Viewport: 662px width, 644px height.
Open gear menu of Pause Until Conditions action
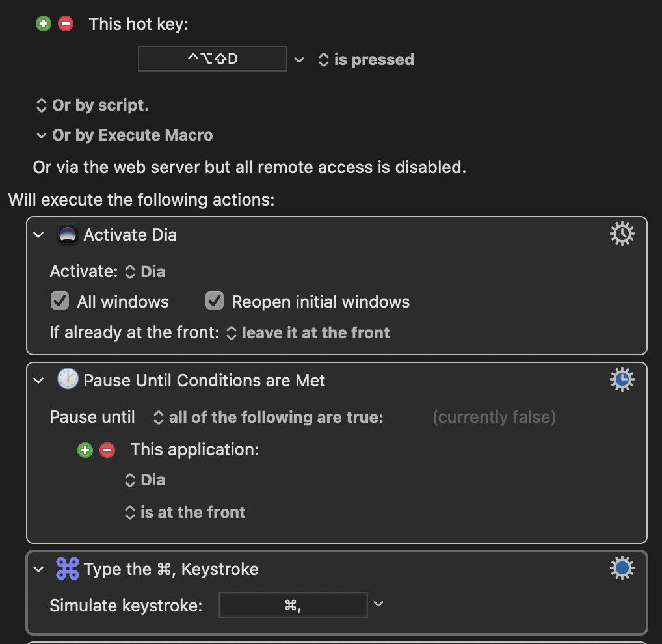coord(622,380)
